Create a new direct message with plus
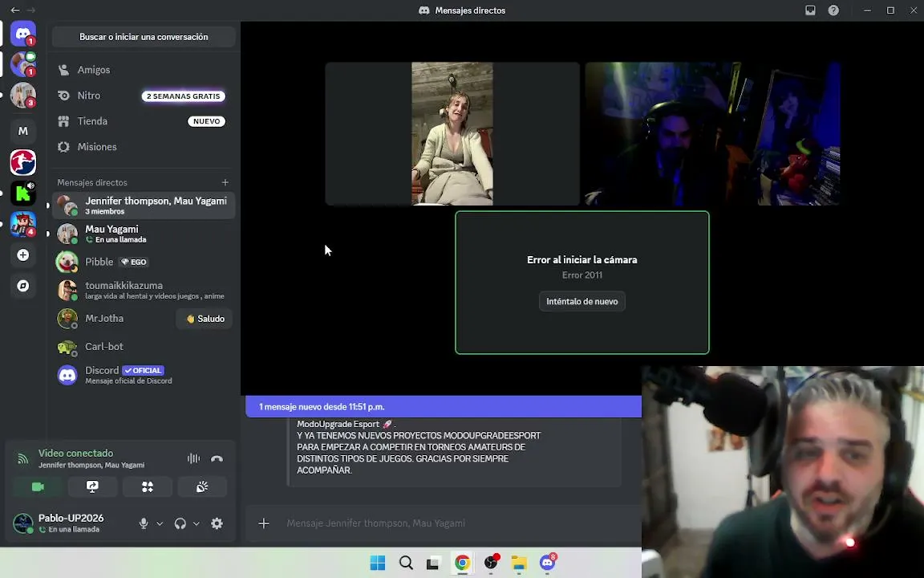The image size is (924, 578). click(x=225, y=182)
